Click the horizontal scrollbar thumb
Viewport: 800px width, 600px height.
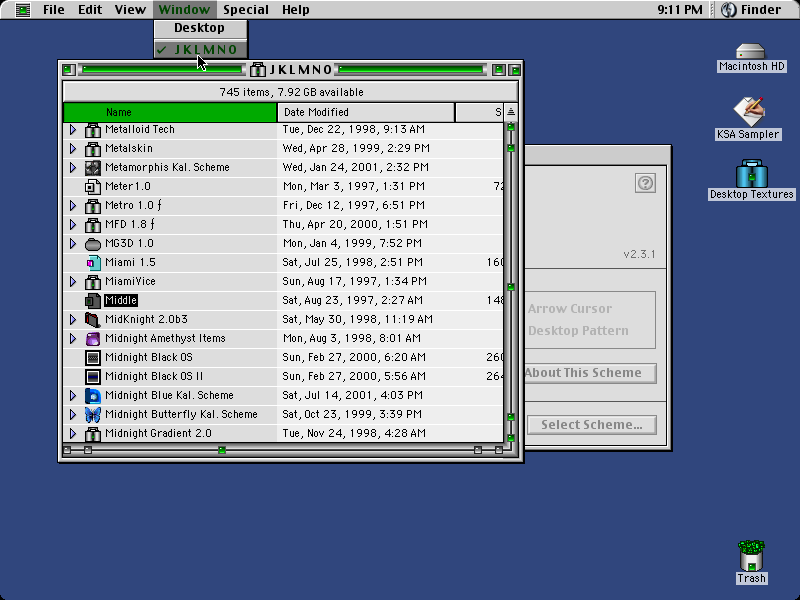pyautogui.click(x=221, y=450)
